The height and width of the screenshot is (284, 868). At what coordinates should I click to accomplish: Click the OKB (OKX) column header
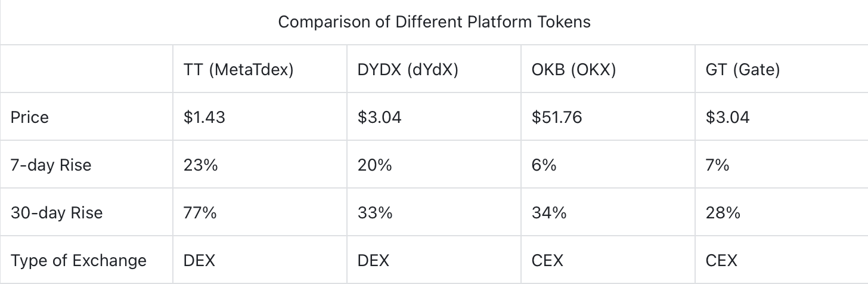click(573, 70)
